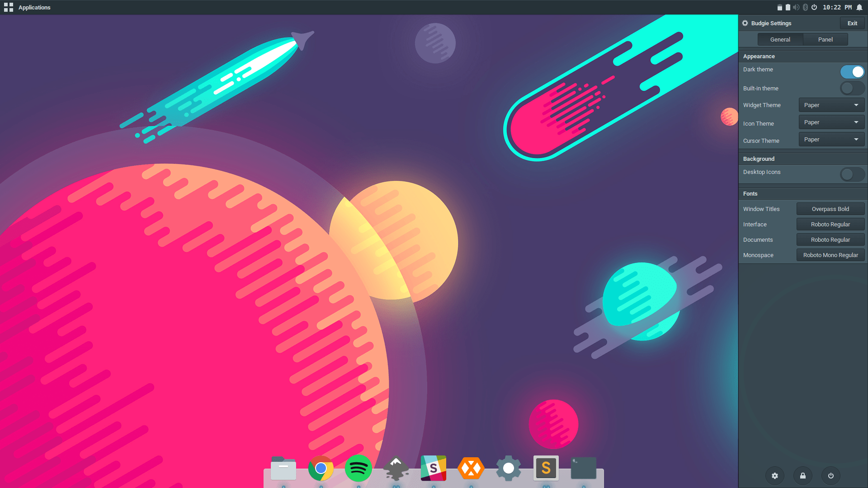Click the Icon Theme label
The image size is (868, 488).
point(759,123)
